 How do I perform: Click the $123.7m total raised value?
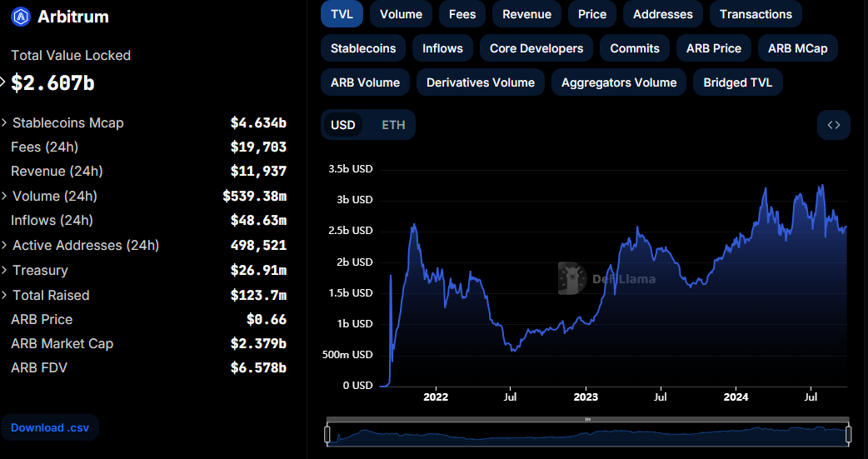[258, 295]
